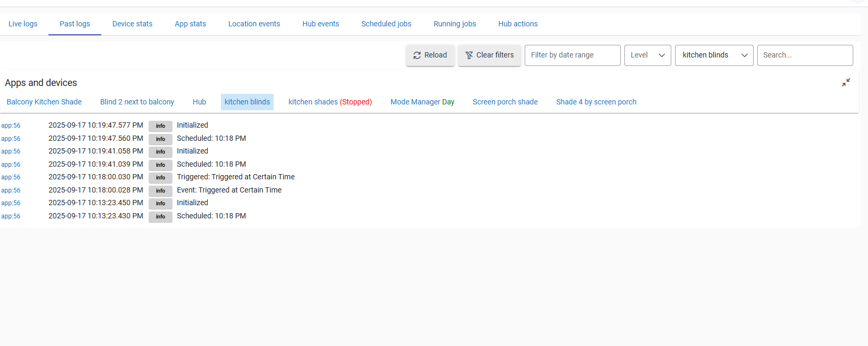Focus the Search input box

[x=804, y=55]
